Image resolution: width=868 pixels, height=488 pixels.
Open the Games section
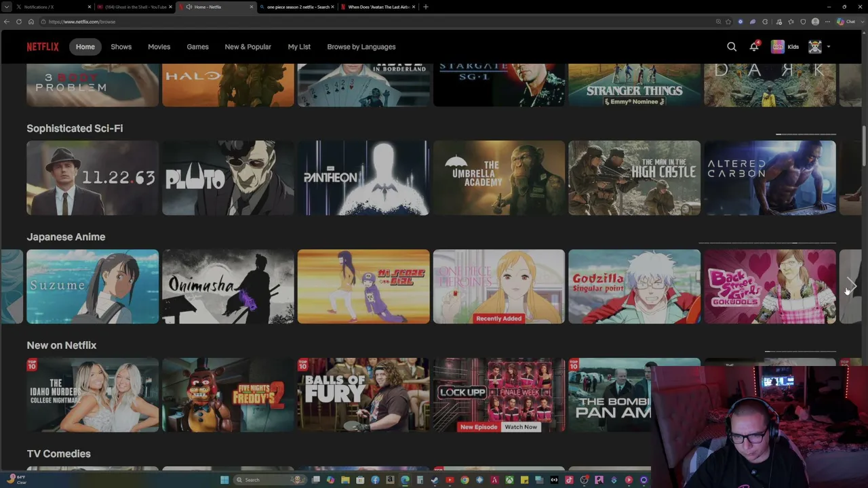[198, 47]
